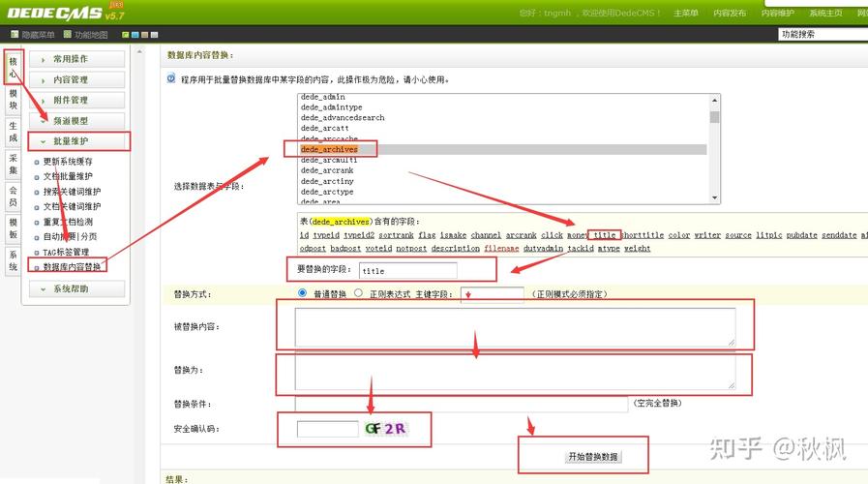Screen dimensions: 868x484
Task: Expand the 常用操作 menu group
Action: [x=77, y=59]
